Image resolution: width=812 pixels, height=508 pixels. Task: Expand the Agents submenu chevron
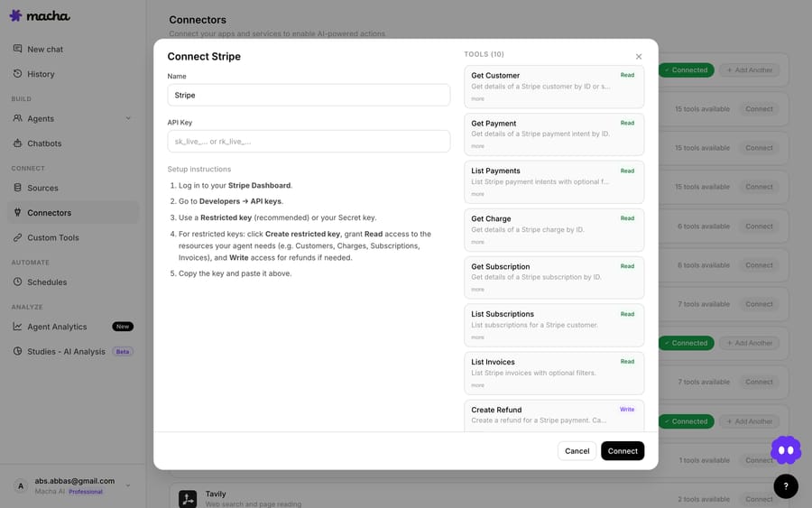[128, 118]
